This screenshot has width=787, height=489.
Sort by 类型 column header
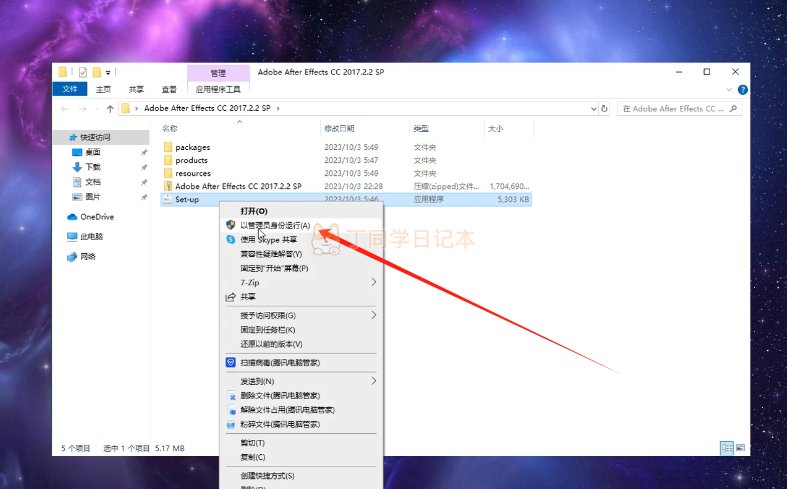pyautogui.click(x=421, y=129)
